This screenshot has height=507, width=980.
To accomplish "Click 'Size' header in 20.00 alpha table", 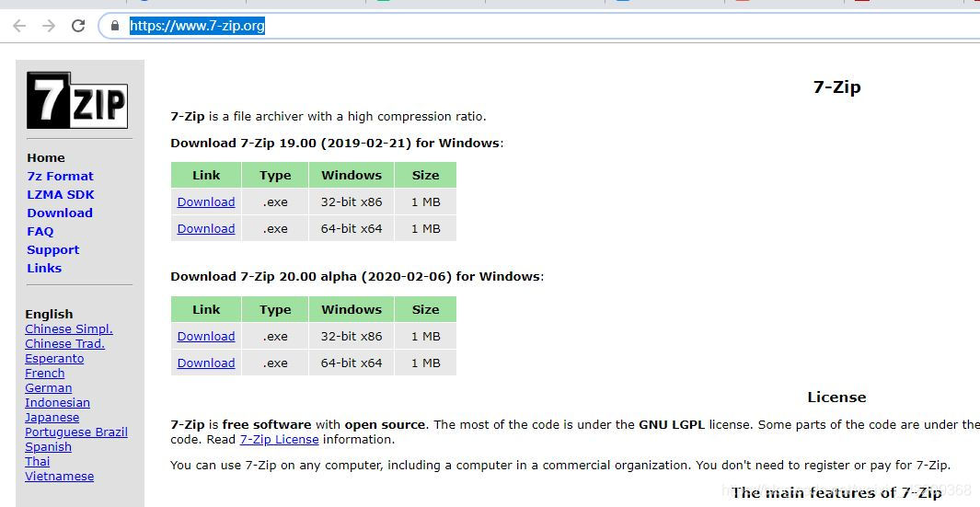I will 426,309.
